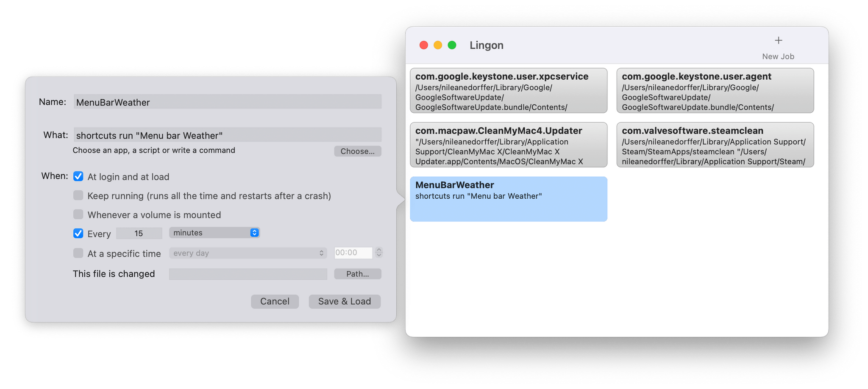Toggle the Every interval checkbox
868x389 pixels.
78,233
